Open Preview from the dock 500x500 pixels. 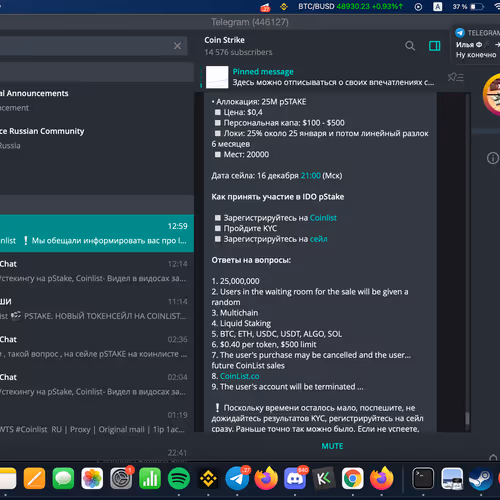tap(452, 478)
